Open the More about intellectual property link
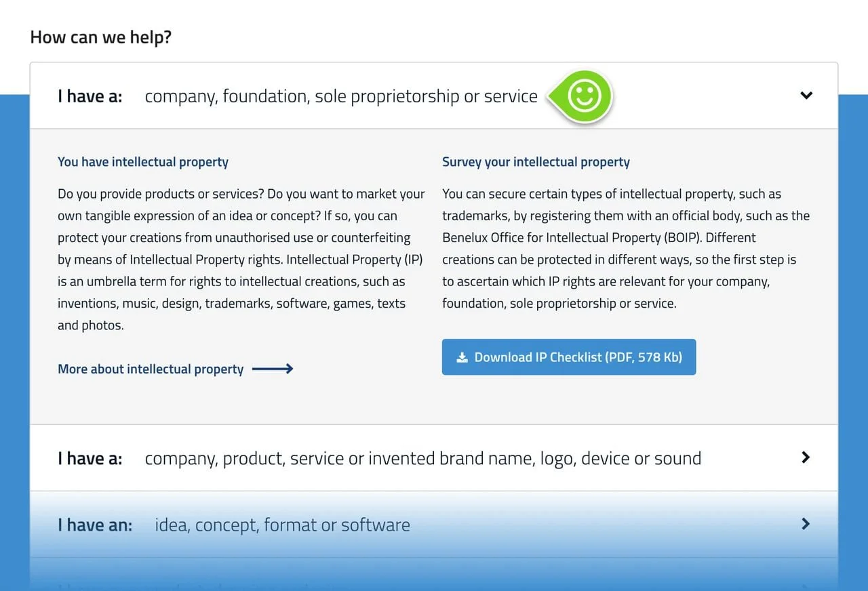The height and width of the screenshot is (591, 868). pyautogui.click(x=151, y=369)
